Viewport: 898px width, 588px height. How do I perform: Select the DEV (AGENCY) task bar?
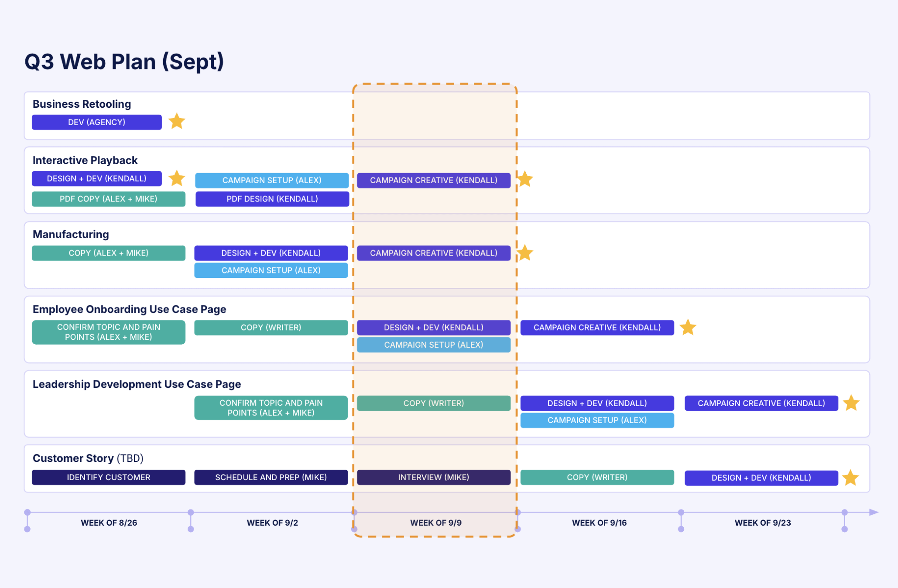point(96,122)
